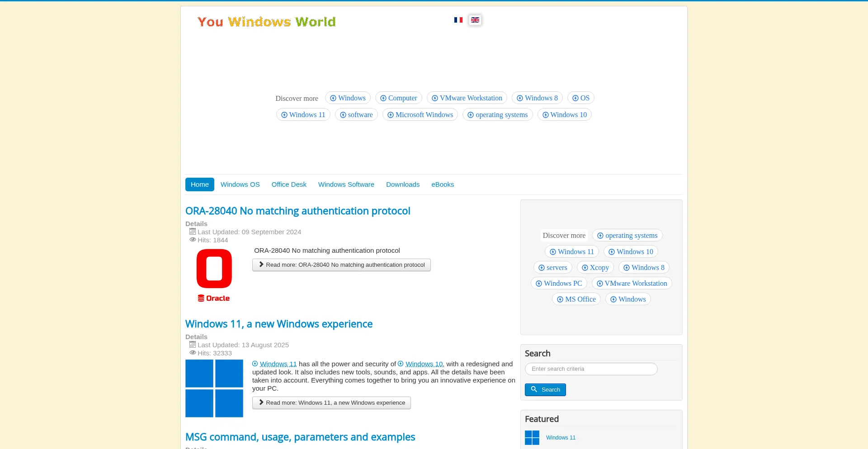The height and width of the screenshot is (449, 868).
Task: Expand Read more for ORA-28040 article
Action: pos(341,265)
